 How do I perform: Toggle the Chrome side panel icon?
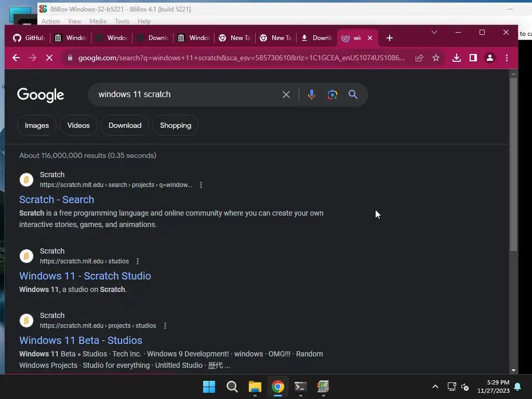(x=473, y=58)
